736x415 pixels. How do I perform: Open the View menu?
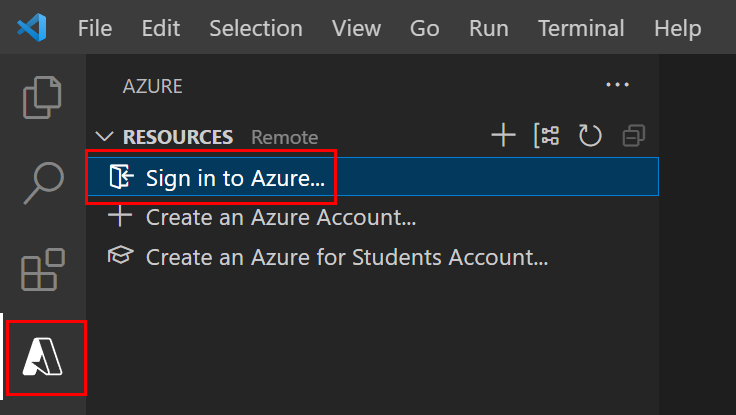point(356,28)
